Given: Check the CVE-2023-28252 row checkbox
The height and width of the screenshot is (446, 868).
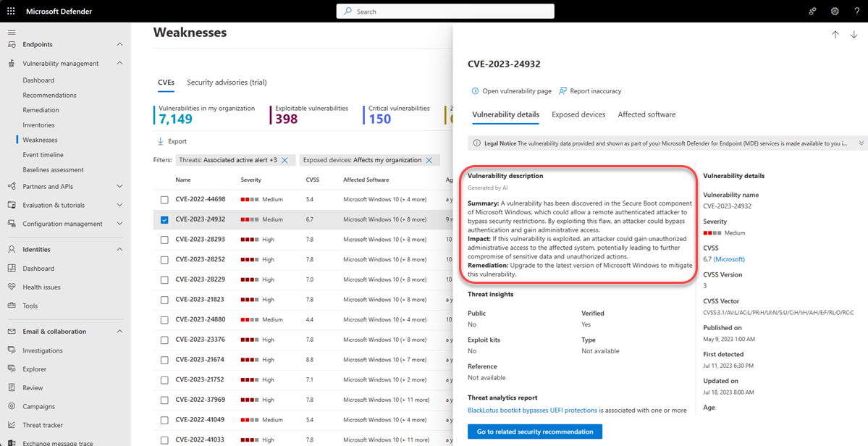Looking at the screenshot, I should pyautogui.click(x=164, y=259).
